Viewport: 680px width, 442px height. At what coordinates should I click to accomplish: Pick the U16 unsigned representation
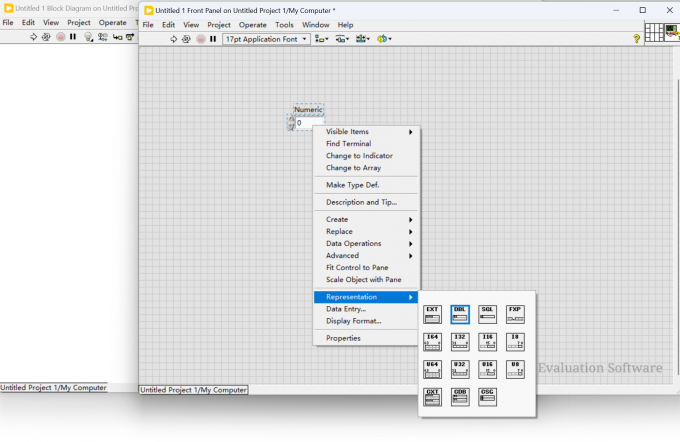click(487, 370)
